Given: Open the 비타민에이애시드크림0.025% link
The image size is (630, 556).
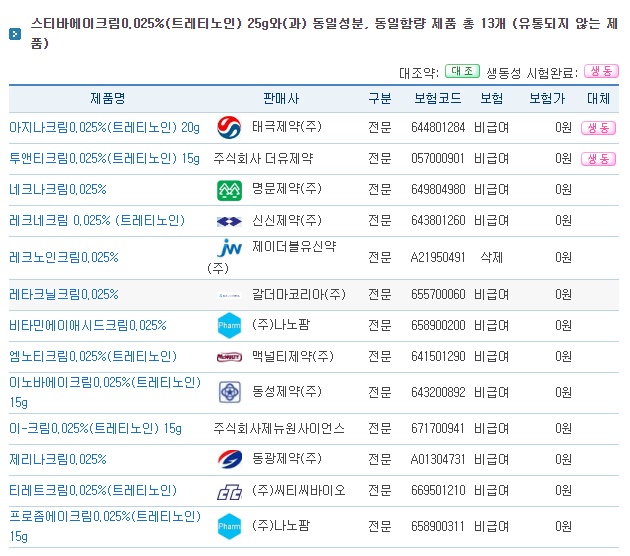Looking at the screenshot, I should (88, 325).
